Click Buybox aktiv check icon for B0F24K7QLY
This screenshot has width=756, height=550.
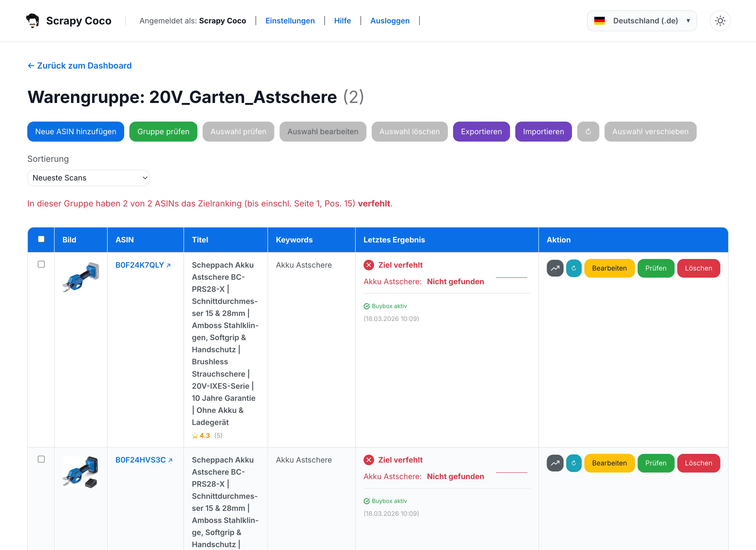coord(367,306)
